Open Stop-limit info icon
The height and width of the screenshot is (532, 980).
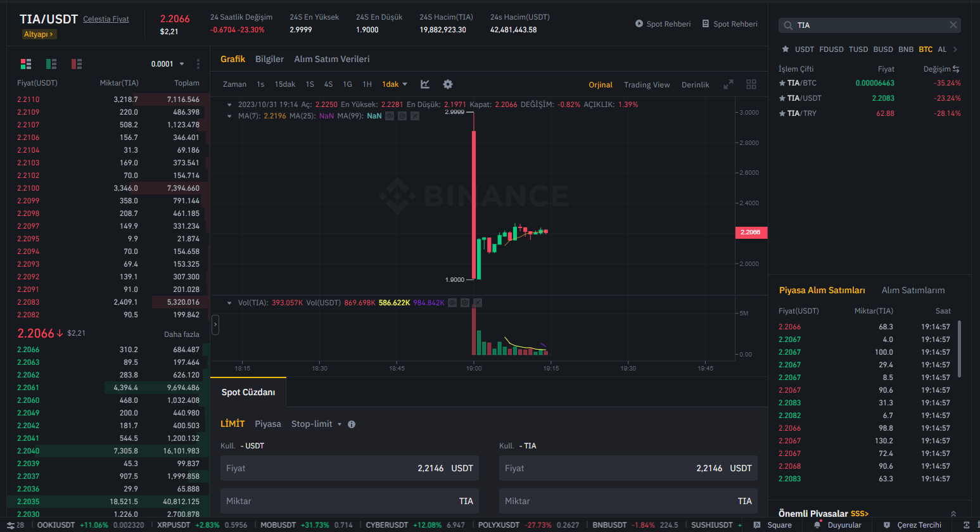[352, 424]
